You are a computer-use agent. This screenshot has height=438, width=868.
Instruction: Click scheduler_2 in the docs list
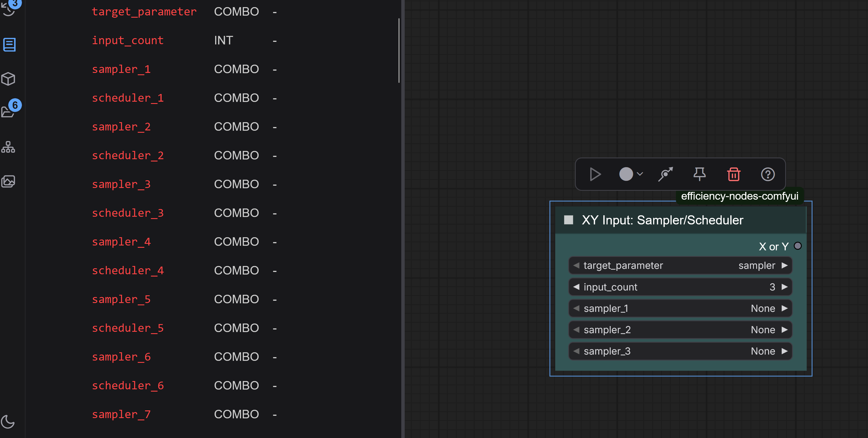coord(128,156)
